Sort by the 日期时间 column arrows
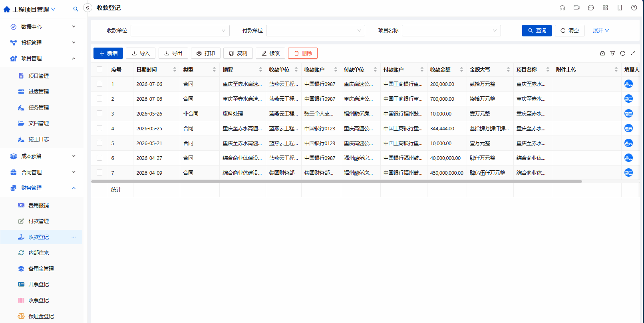The height and width of the screenshot is (323, 644). pos(175,70)
